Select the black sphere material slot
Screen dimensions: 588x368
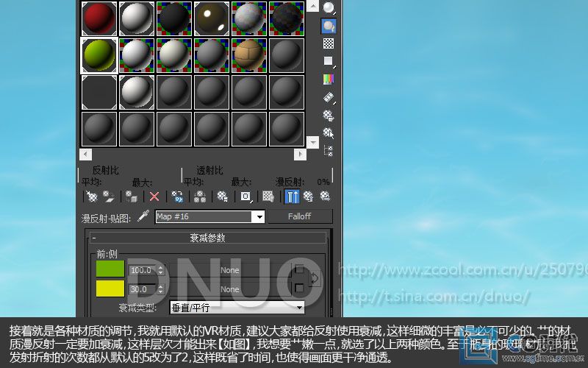point(174,18)
